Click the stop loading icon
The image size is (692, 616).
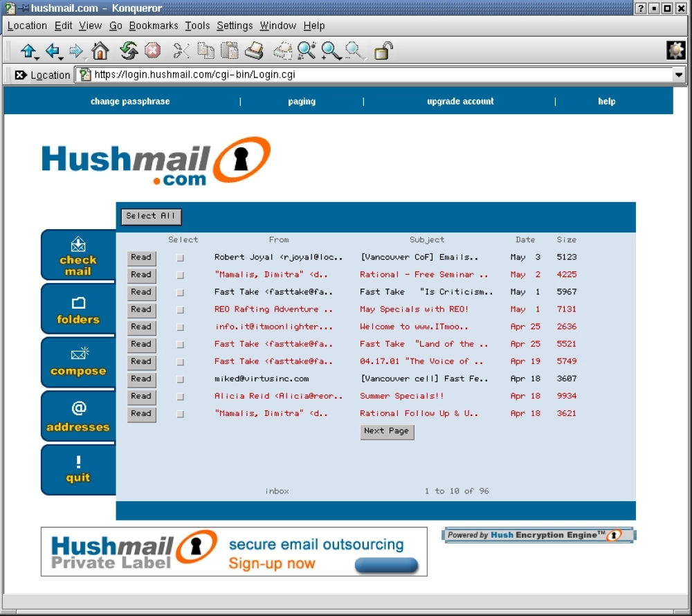152,50
